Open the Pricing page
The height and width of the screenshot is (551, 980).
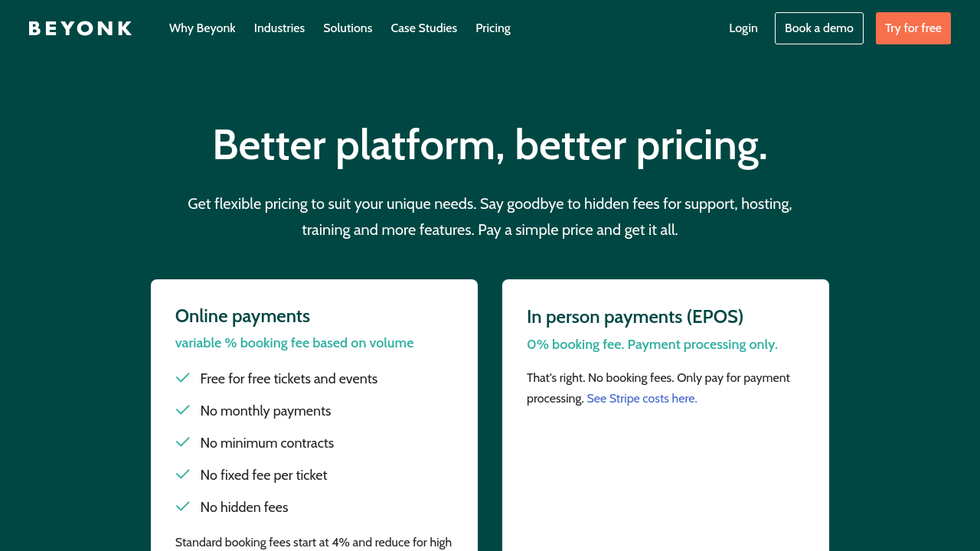pyautogui.click(x=493, y=28)
